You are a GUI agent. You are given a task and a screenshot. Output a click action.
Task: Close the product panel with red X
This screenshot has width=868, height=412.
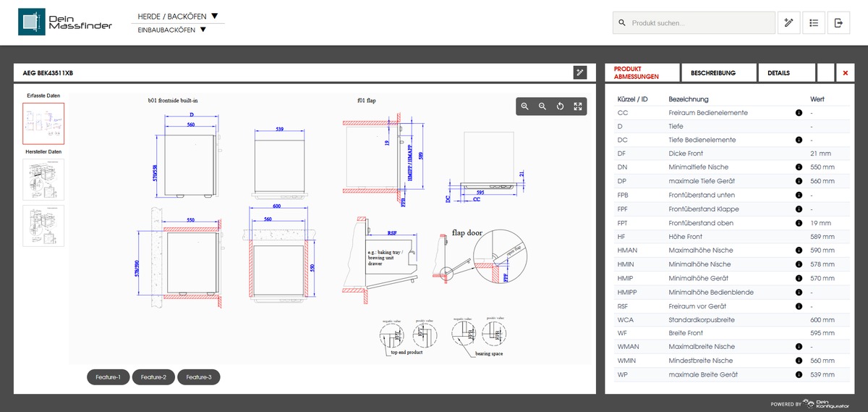click(846, 73)
